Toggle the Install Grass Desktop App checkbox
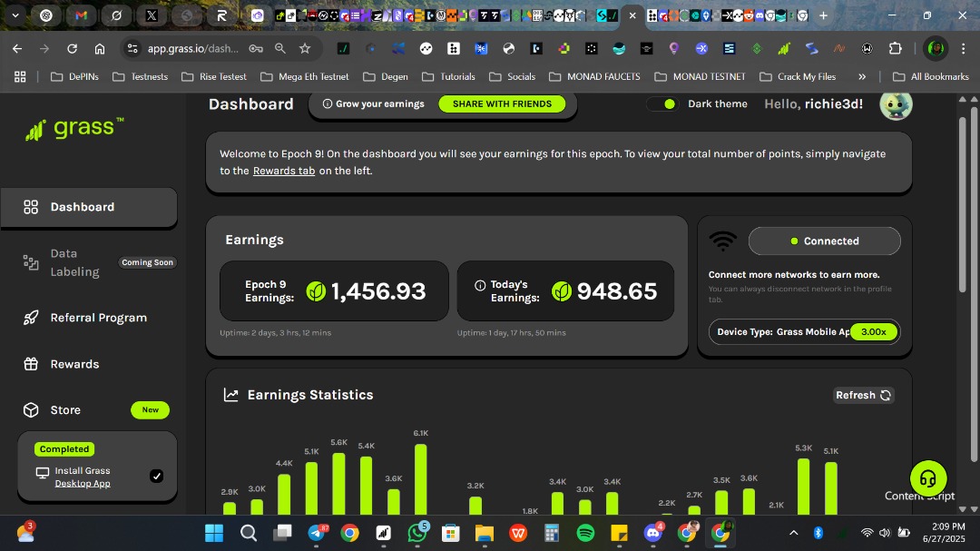This screenshot has height=551, width=980. (x=156, y=477)
